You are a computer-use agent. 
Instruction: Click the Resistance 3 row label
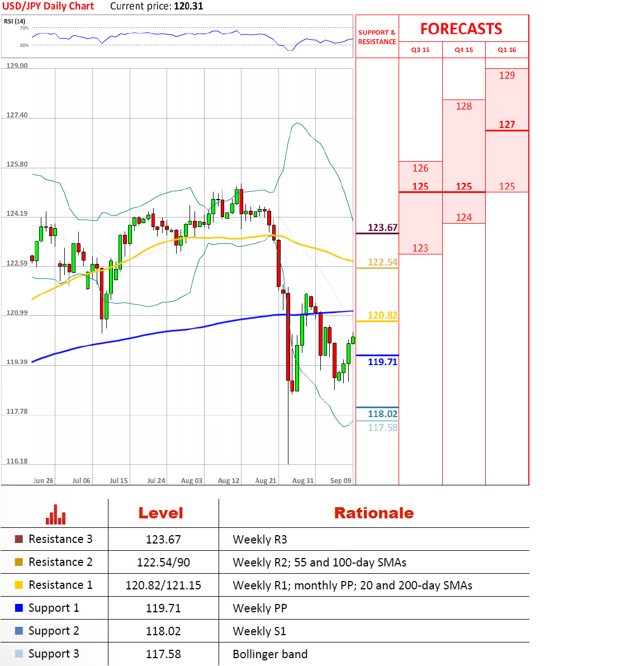tap(60, 539)
